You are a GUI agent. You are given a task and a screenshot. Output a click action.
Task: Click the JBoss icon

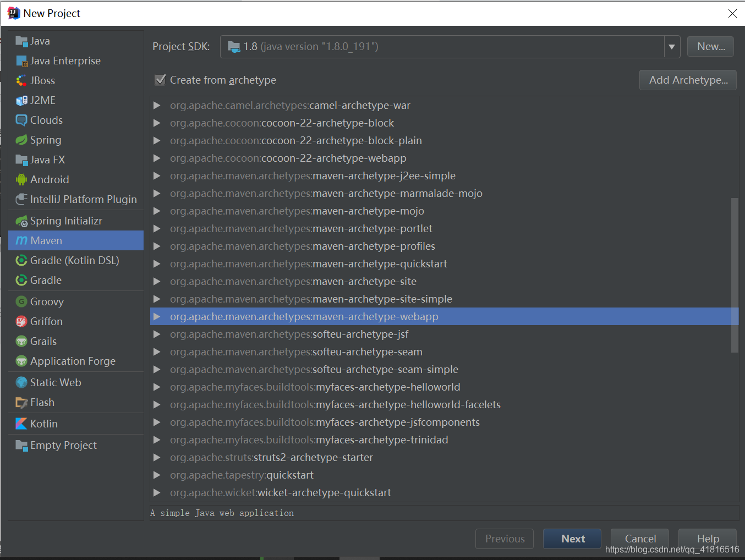pyautogui.click(x=21, y=80)
